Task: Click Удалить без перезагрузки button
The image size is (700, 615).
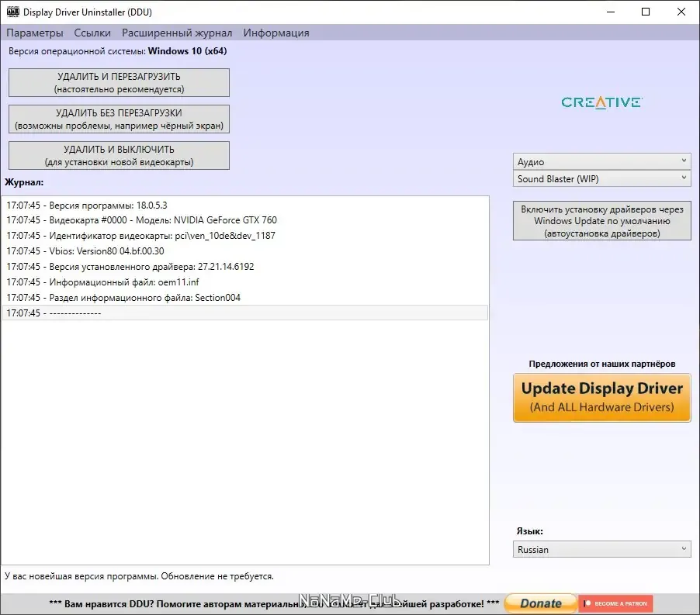Action: click(119, 119)
